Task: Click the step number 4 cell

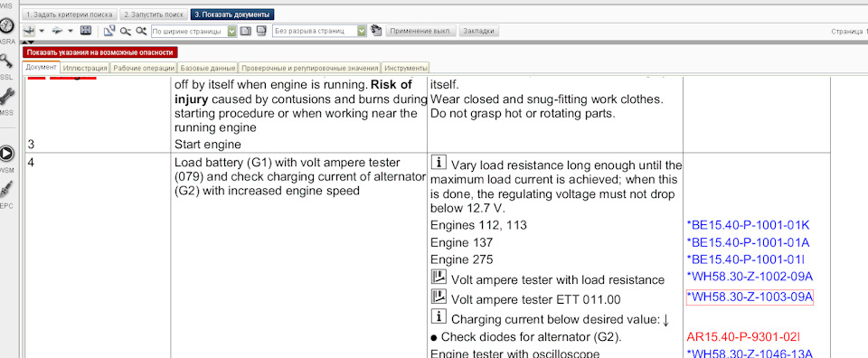Action: coord(31,163)
